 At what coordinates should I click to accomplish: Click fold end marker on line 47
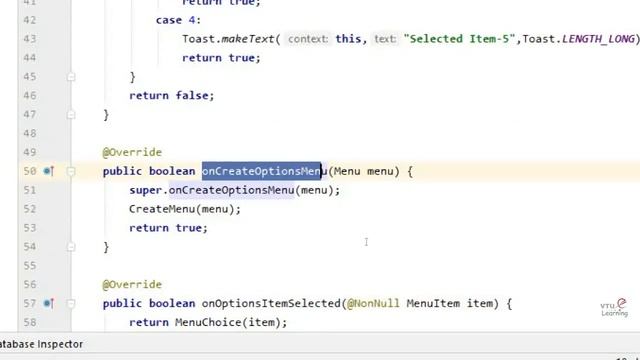pyautogui.click(x=71, y=115)
